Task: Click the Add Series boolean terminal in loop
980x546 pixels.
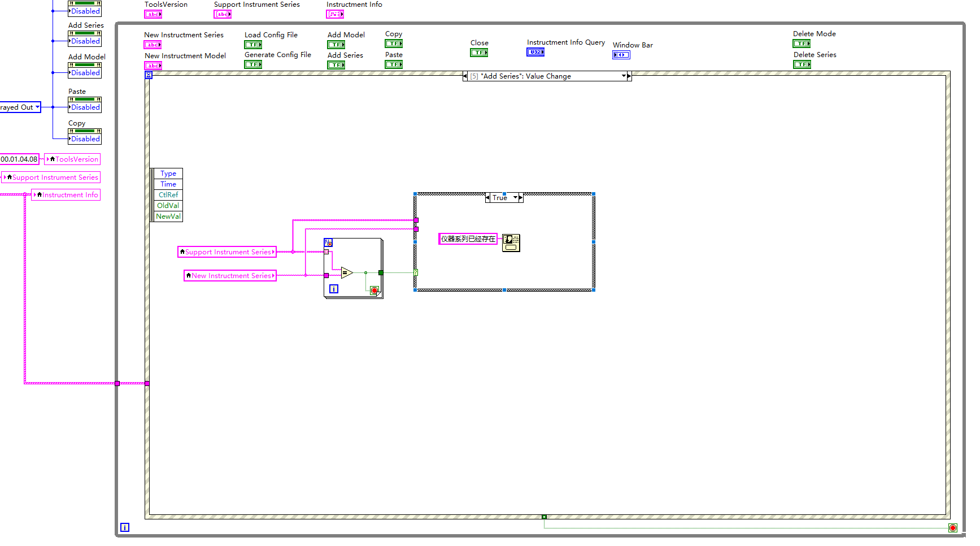Action: [336, 65]
